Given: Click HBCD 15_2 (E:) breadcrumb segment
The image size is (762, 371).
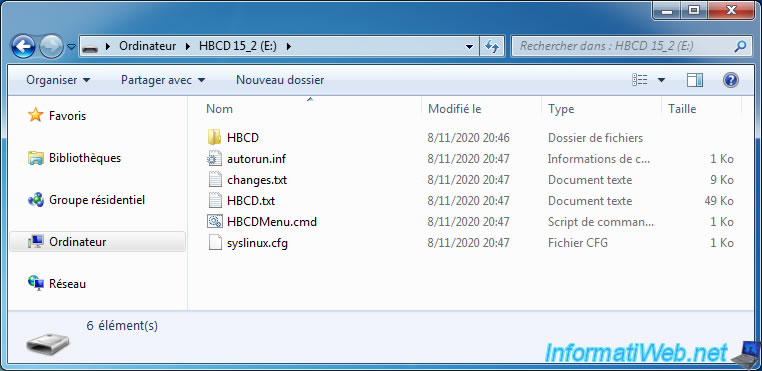Looking at the screenshot, I should tap(238, 47).
